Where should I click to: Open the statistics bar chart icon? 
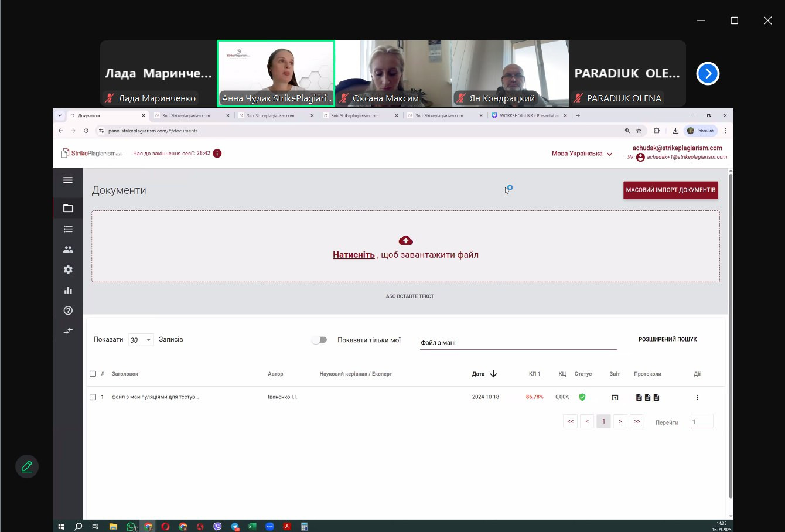click(68, 290)
